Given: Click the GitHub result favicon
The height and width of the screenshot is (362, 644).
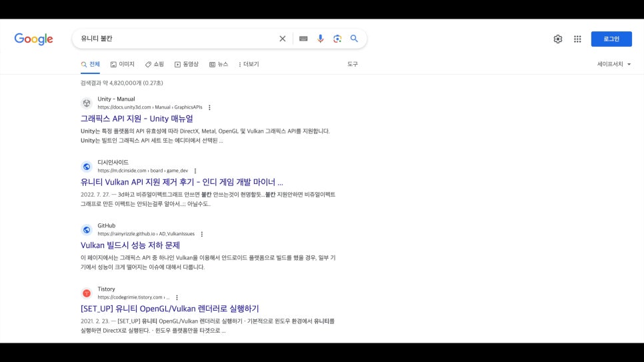Looking at the screenshot, I should click(87, 230).
